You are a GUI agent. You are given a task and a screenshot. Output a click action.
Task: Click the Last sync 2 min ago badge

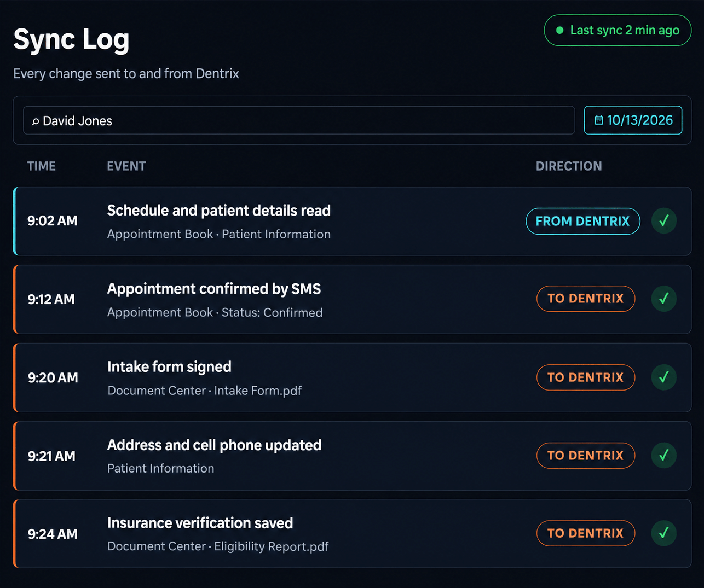coord(618,30)
